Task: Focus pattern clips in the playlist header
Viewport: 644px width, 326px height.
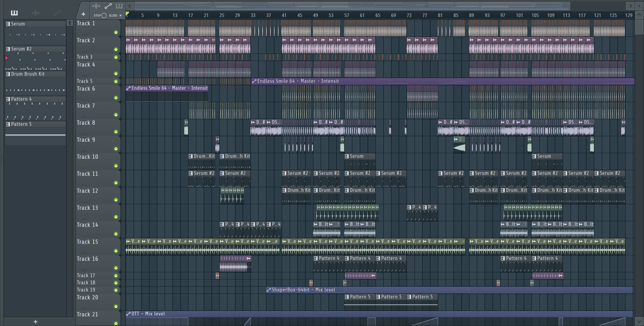Action: point(119,6)
